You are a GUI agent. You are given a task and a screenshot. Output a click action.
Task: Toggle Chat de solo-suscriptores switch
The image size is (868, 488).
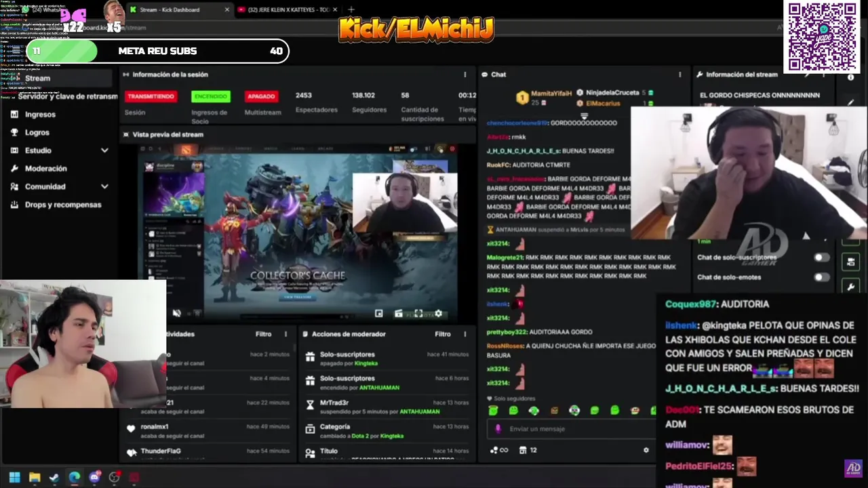(x=821, y=258)
